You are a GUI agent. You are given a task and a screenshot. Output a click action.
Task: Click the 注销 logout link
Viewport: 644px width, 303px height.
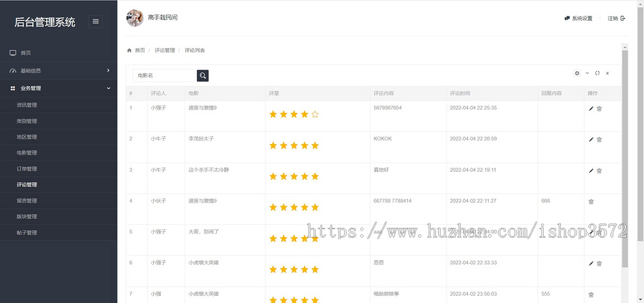click(x=616, y=18)
